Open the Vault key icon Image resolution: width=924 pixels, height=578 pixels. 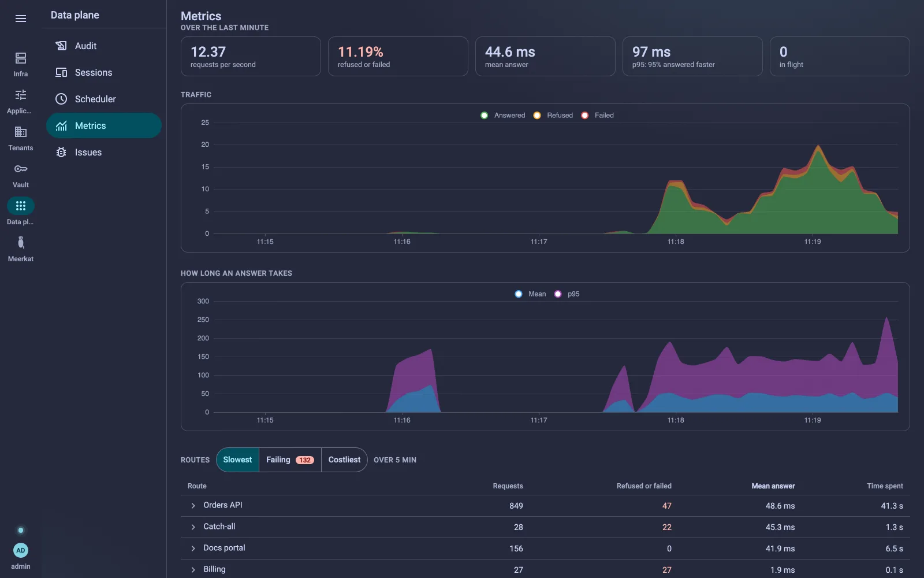point(21,169)
